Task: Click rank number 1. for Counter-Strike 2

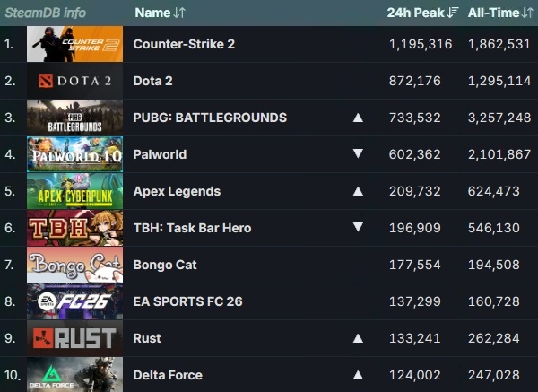Action: (x=9, y=44)
